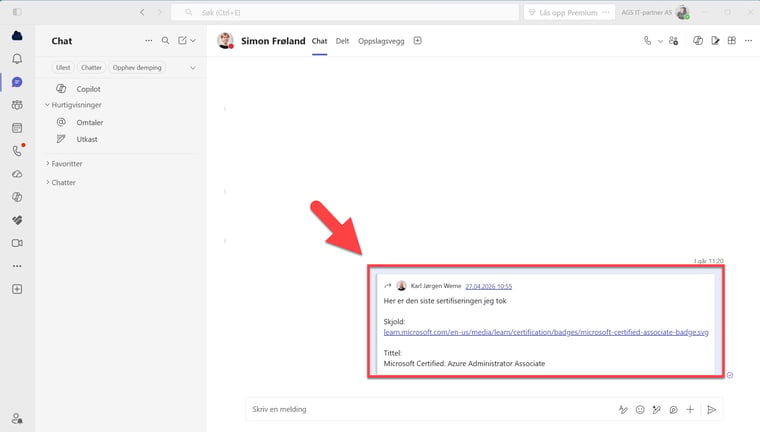Open the Copilot app in left rail
760x432 pixels.
pyautogui.click(x=17, y=197)
